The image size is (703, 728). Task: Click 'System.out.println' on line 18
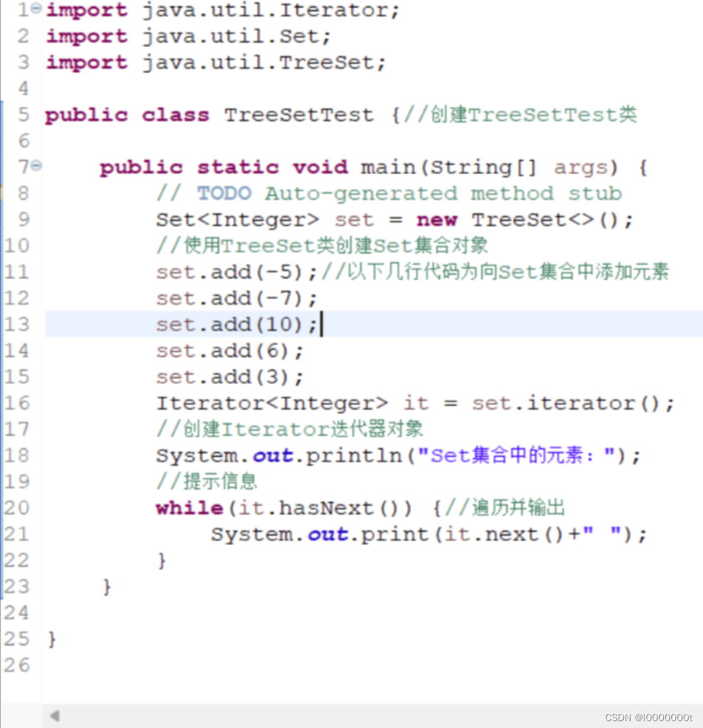279,456
